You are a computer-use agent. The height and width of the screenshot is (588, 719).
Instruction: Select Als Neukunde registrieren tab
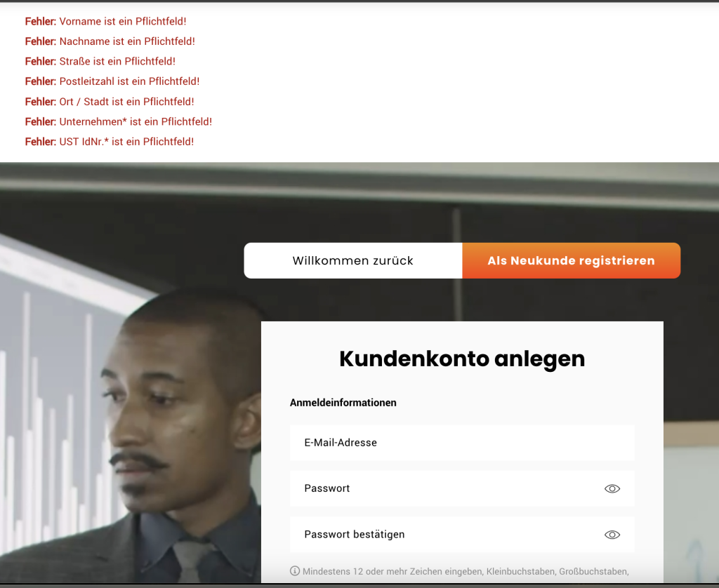[571, 261]
